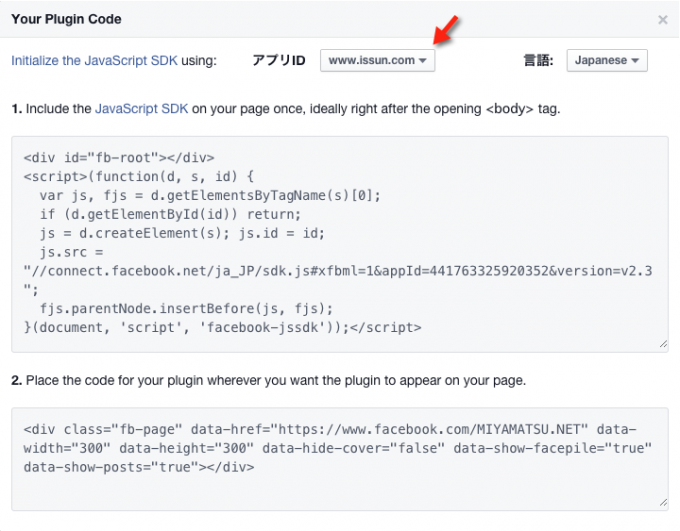
Task: Click the connect.facebook.net URL line in code
Action: (x=338, y=271)
